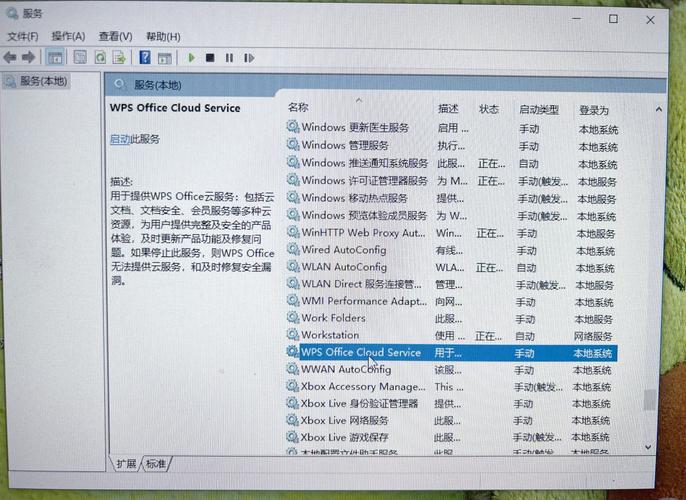
Task: Click gear icon of Xbox Live 网络服务 row
Action: coord(292,420)
